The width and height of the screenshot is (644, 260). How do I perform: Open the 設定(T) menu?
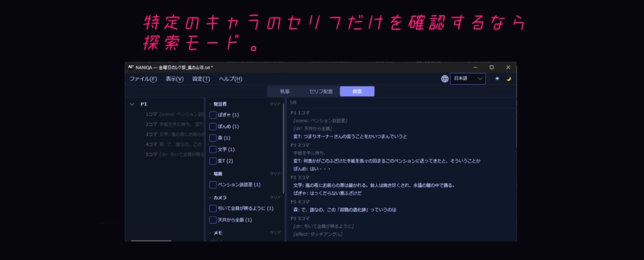201,79
